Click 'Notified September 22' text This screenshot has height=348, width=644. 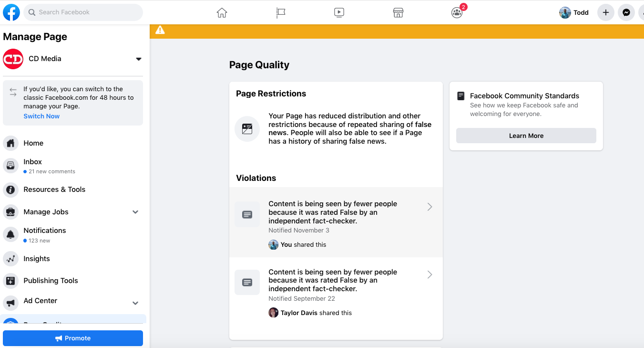coord(302,299)
